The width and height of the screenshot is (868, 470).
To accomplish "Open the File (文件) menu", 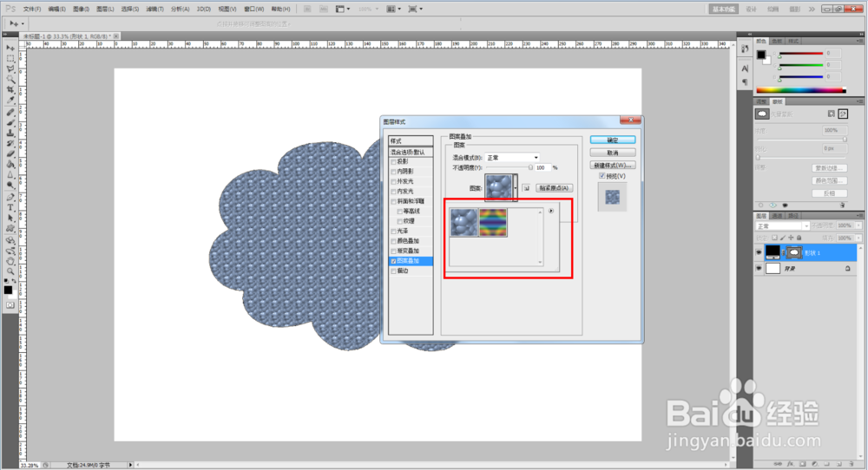I will point(32,9).
